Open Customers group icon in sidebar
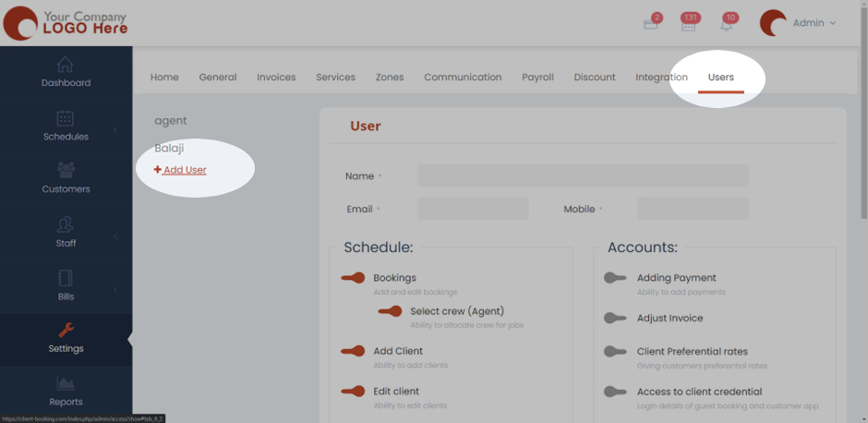The height and width of the screenshot is (423, 868). pyautogui.click(x=66, y=170)
